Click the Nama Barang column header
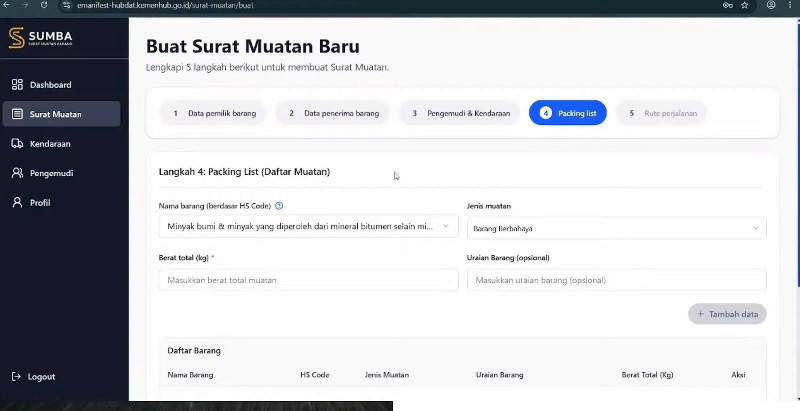Image resolution: width=800 pixels, height=411 pixels. coord(190,375)
